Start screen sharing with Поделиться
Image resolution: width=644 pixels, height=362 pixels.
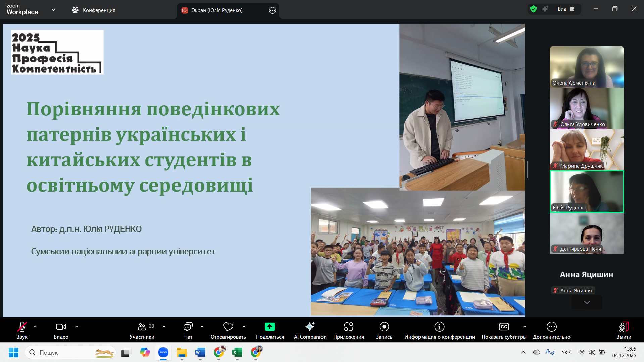[x=269, y=330]
